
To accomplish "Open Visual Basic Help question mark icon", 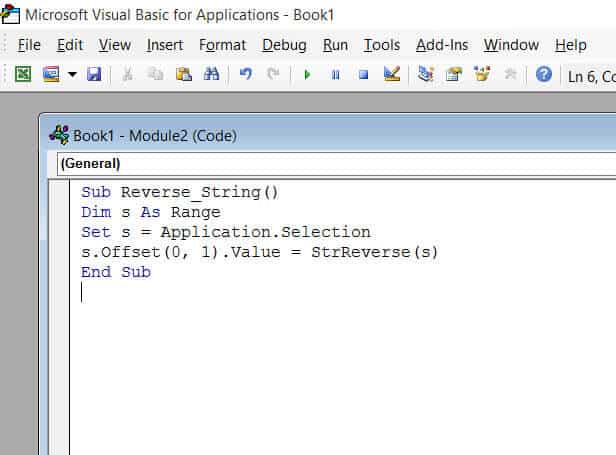I will [544, 74].
